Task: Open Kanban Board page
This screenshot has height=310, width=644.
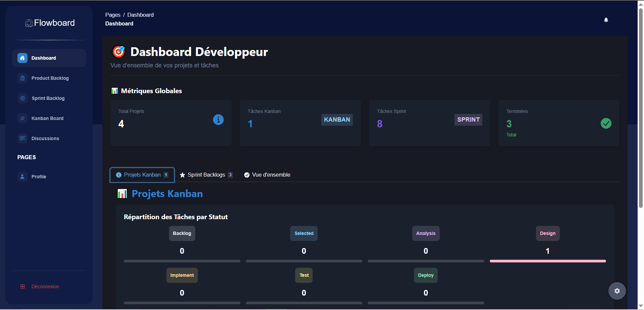Action: pyautogui.click(x=49, y=118)
